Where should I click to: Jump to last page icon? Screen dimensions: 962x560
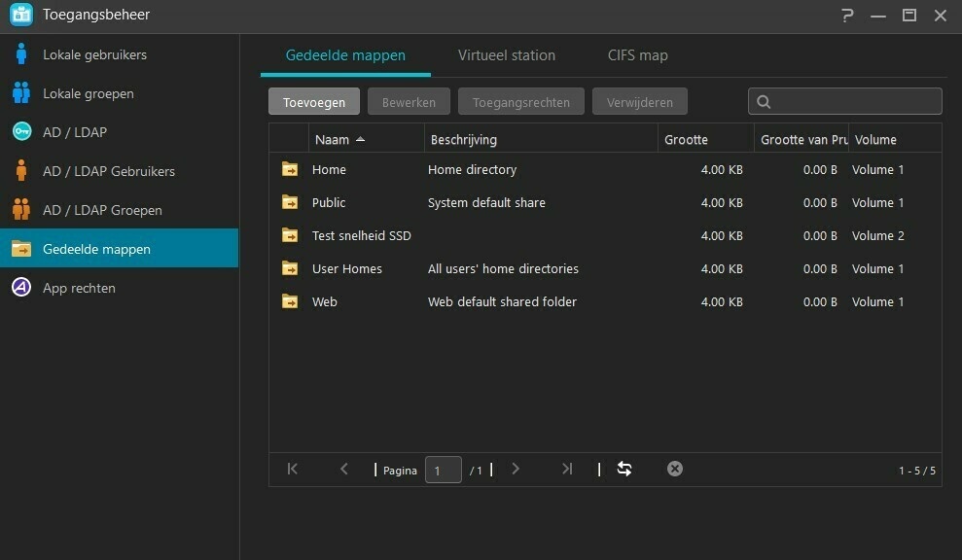(567, 469)
